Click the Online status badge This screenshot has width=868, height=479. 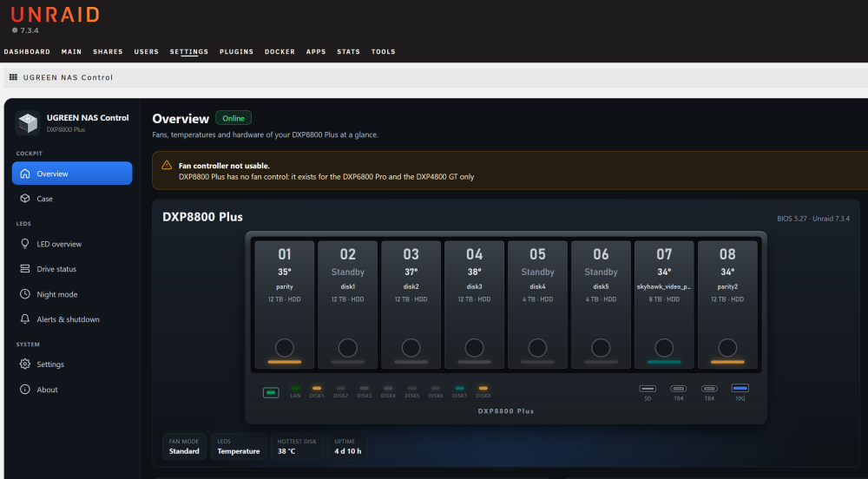point(233,118)
